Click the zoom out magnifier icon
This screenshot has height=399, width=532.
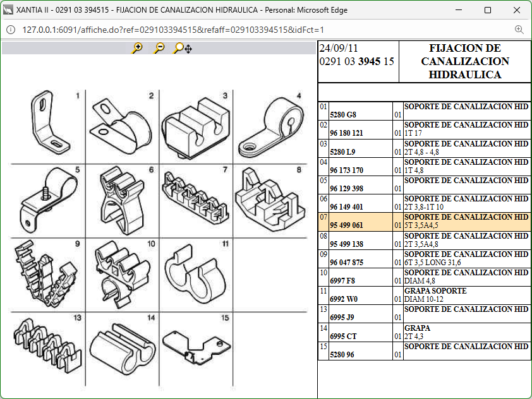(159, 48)
